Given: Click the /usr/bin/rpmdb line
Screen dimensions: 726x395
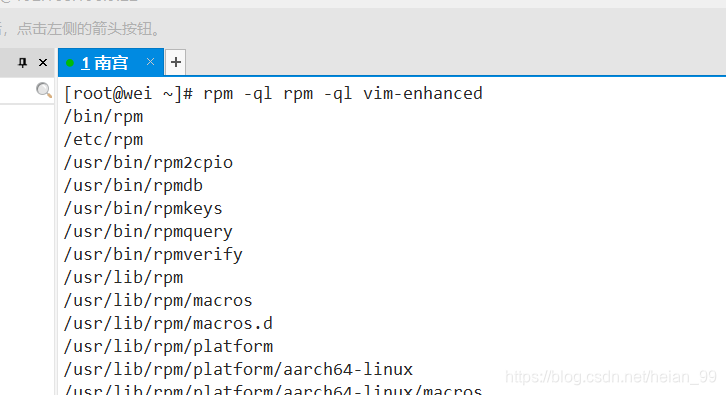Looking at the screenshot, I should point(133,186).
